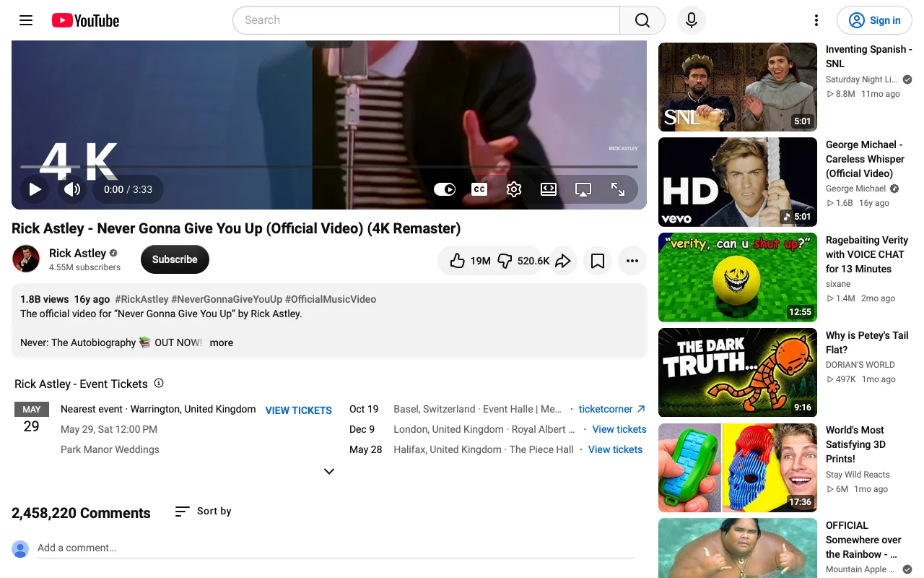Click Saturday Night Live channel name

point(861,79)
